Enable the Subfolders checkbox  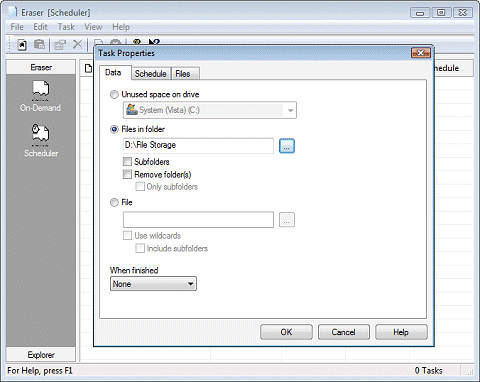(127, 162)
